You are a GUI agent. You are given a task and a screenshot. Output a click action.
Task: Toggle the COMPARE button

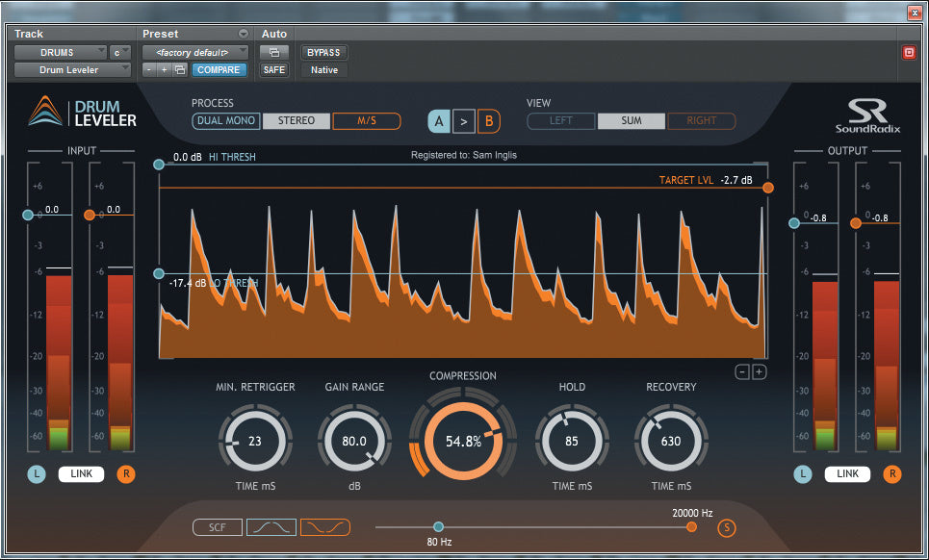coord(219,70)
